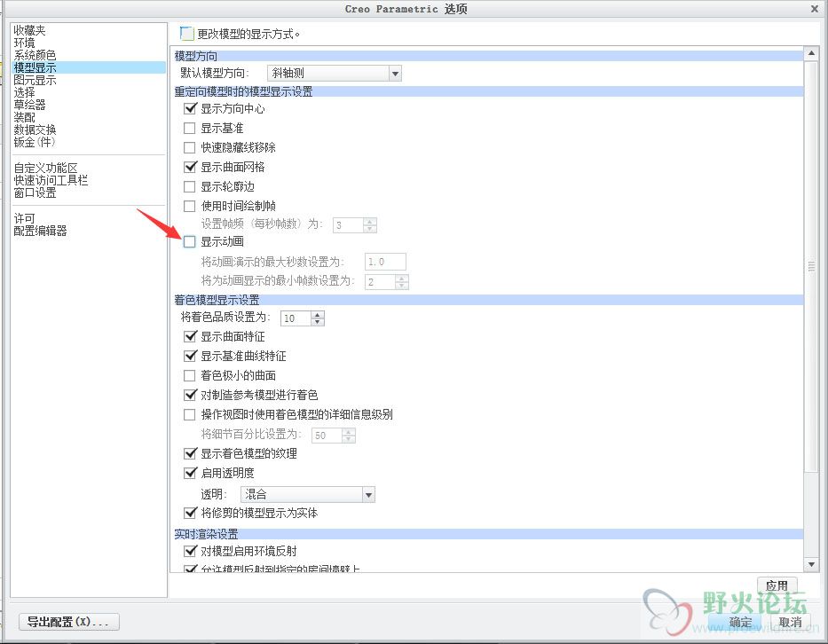Enable 快速隐藏线移除 checkbox
Viewport: 828px width, 644px height.
(x=190, y=148)
